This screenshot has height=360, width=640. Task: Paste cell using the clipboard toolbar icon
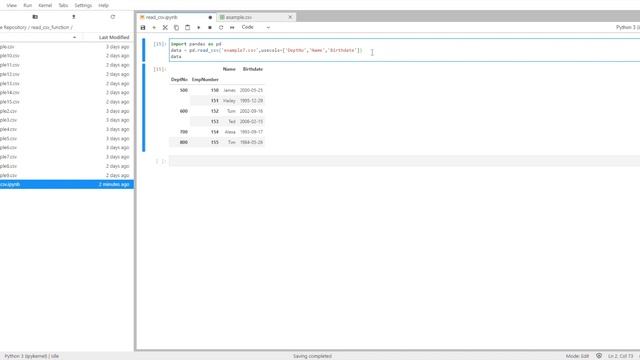(x=187, y=27)
